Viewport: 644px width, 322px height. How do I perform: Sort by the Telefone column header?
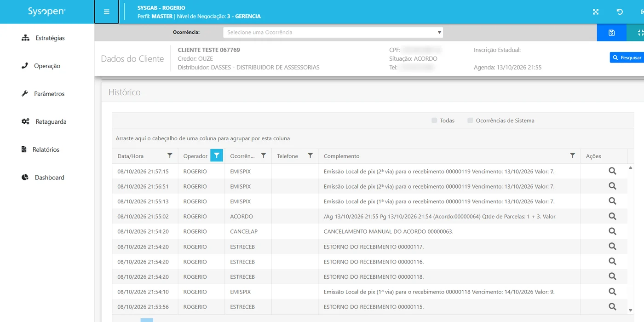(287, 156)
